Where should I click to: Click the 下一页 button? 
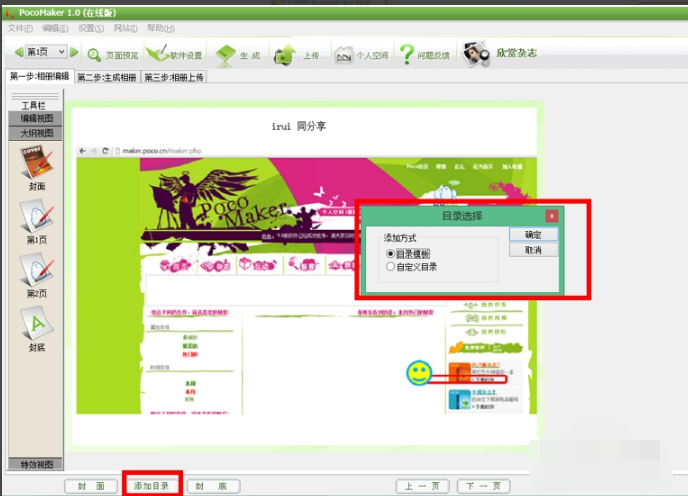[483, 486]
